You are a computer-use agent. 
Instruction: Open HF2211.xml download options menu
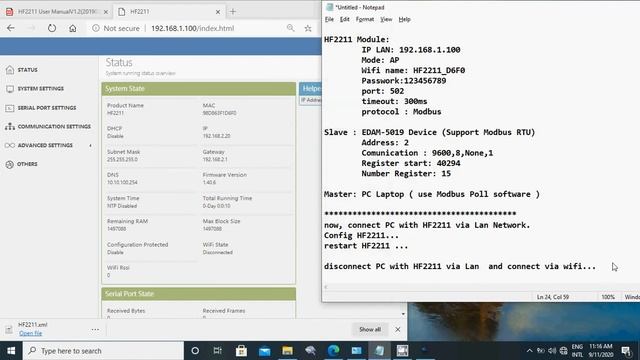[95, 329]
